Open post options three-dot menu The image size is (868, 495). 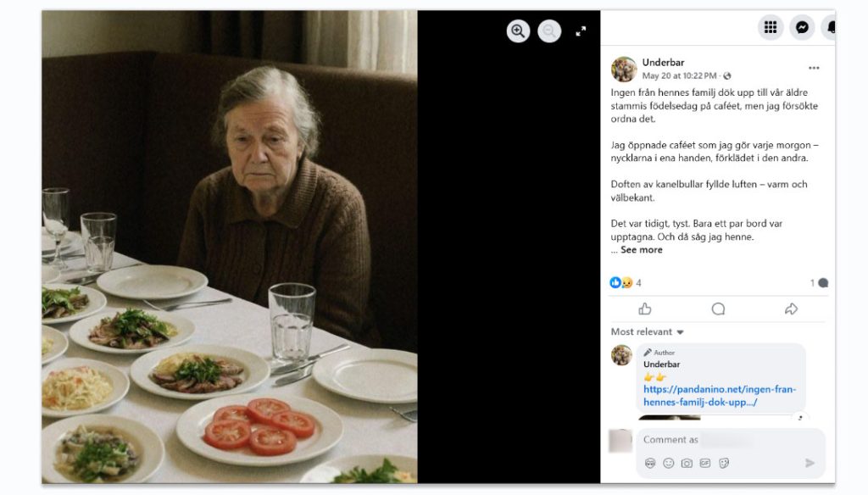click(x=814, y=68)
